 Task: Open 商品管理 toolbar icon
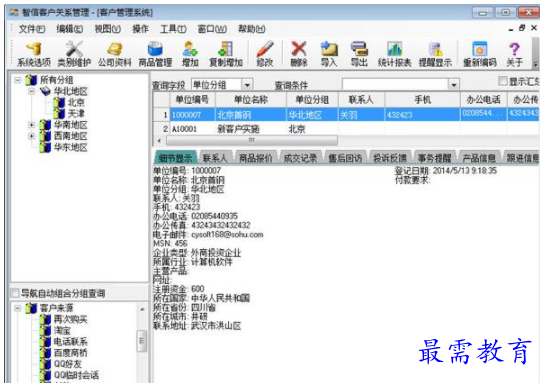click(x=155, y=54)
